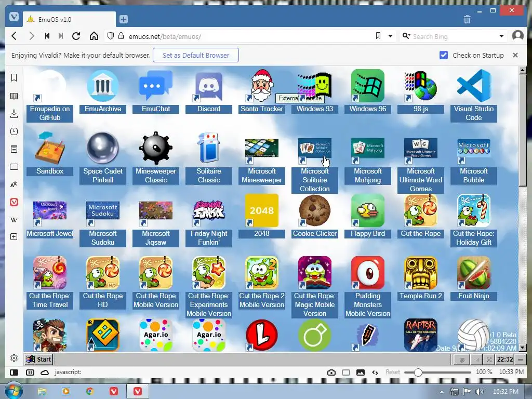The width and height of the screenshot is (532, 399).
Task: Open Space Cadet Pinball icon
Action: click(103, 149)
